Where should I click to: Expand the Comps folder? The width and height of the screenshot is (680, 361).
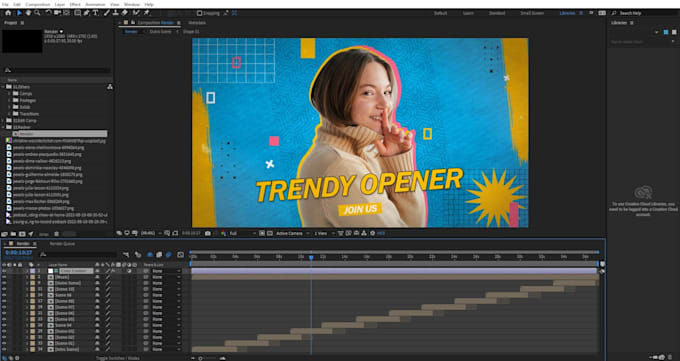[x=10, y=94]
